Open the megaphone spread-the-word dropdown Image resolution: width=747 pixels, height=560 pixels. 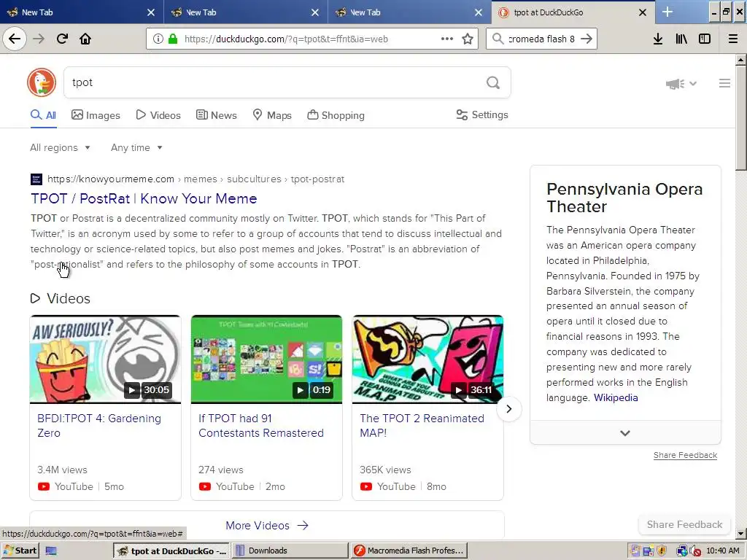681,84
